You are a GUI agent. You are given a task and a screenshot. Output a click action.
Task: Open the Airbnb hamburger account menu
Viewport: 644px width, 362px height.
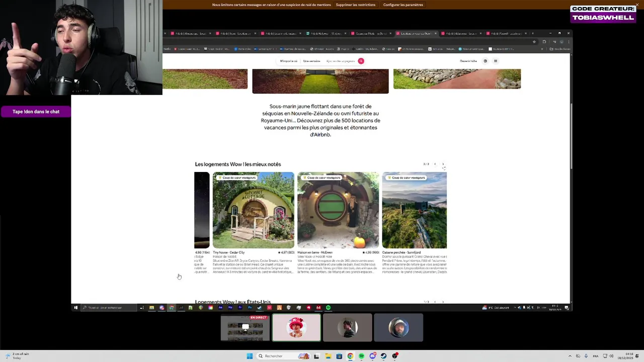[495, 61]
